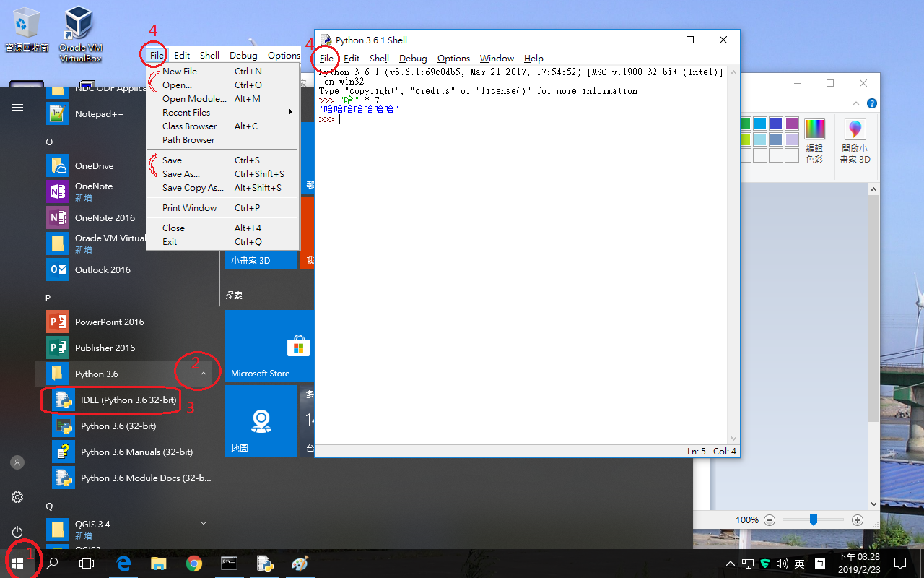Open 編輯色彩 edit colors in Paint
The width and height of the screenshot is (924, 578).
(814, 141)
